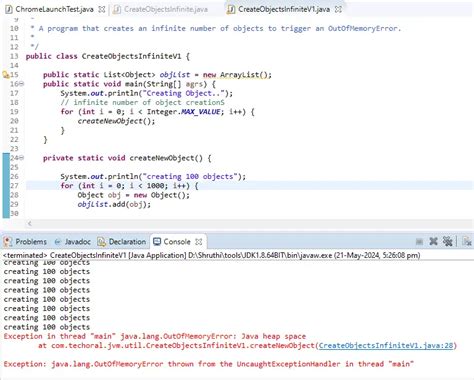Click 'Exception in thread "main"' error line
This screenshot has height=380, width=474.
click(x=155, y=336)
